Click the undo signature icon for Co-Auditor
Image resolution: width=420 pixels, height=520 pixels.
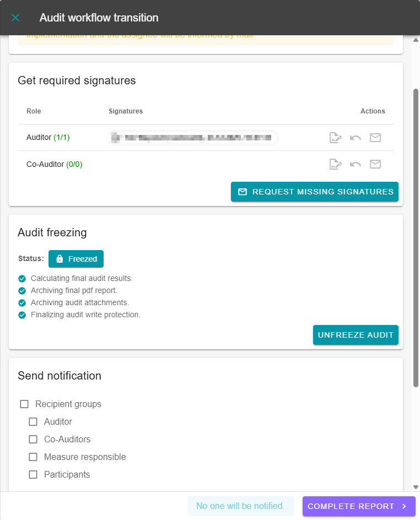pos(356,164)
